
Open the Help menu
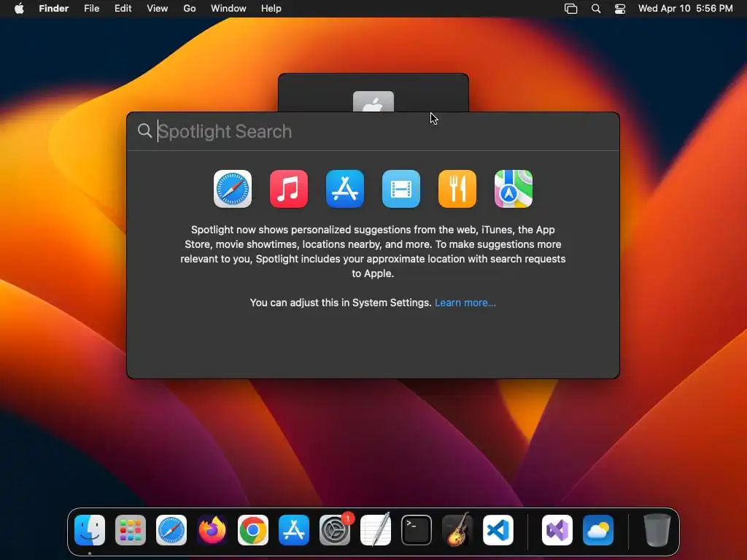coord(271,9)
